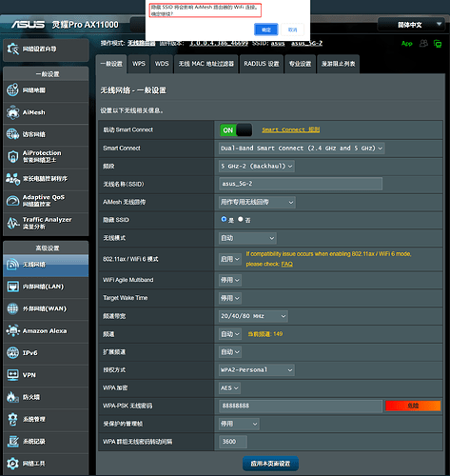The height and width of the screenshot is (476, 450).
Task: Click the WPA 群组无线密码转动间隔 3600 field
Action: pyautogui.click(x=233, y=442)
